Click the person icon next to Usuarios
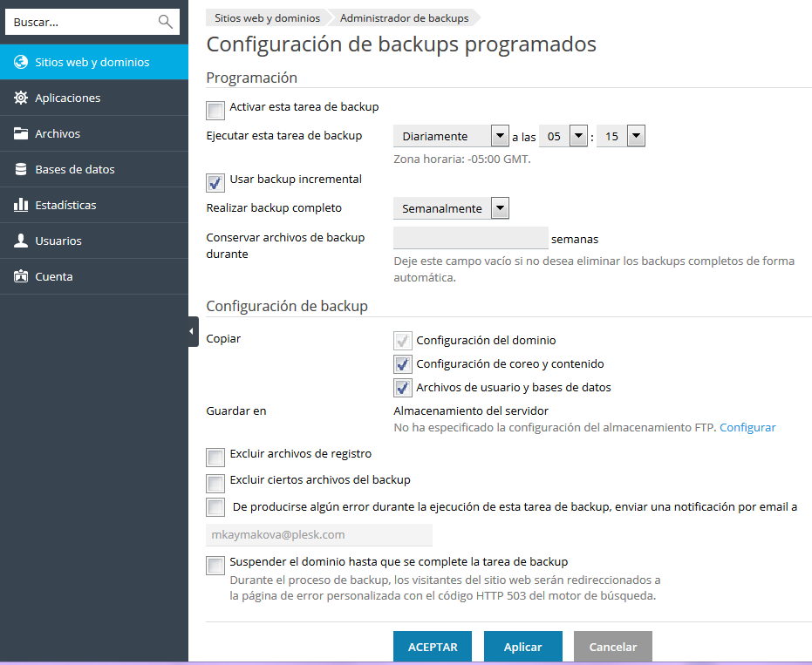 pos(21,241)
